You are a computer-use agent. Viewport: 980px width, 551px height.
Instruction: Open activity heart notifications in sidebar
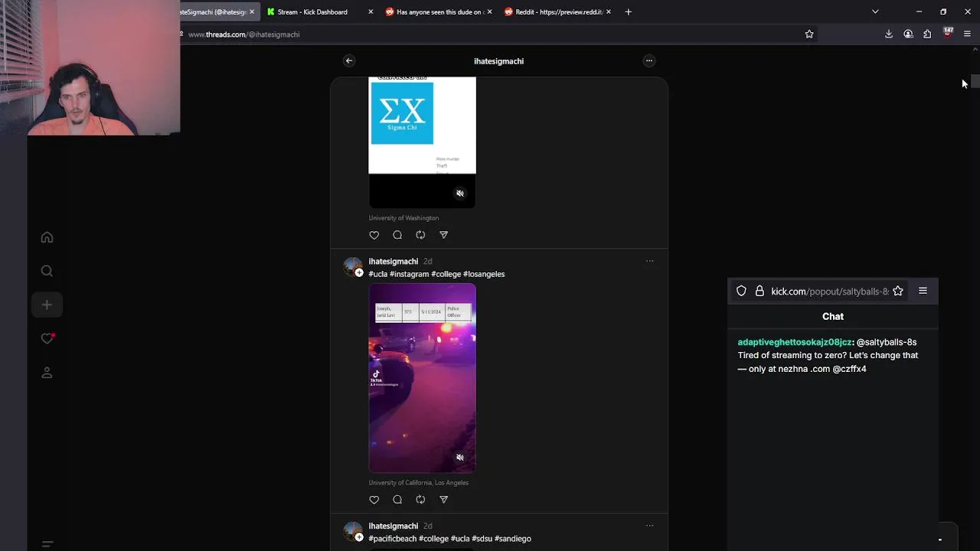[x=47, y=338]
